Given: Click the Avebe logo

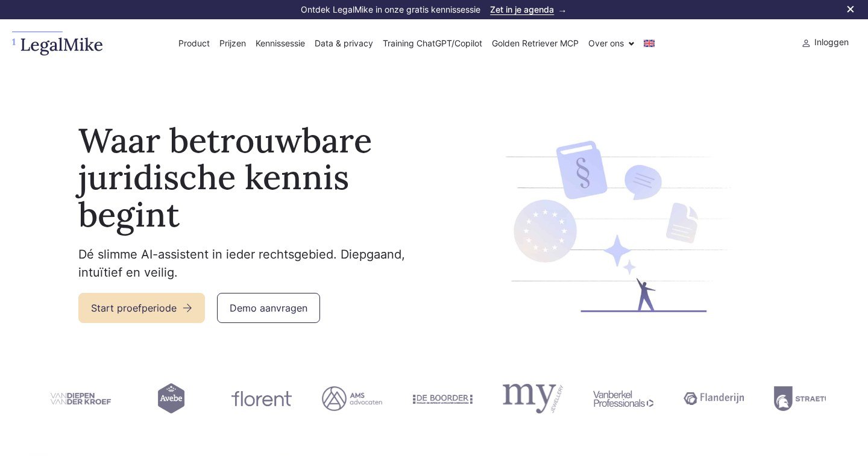Looking at the screenshot, I should (171, 398).
